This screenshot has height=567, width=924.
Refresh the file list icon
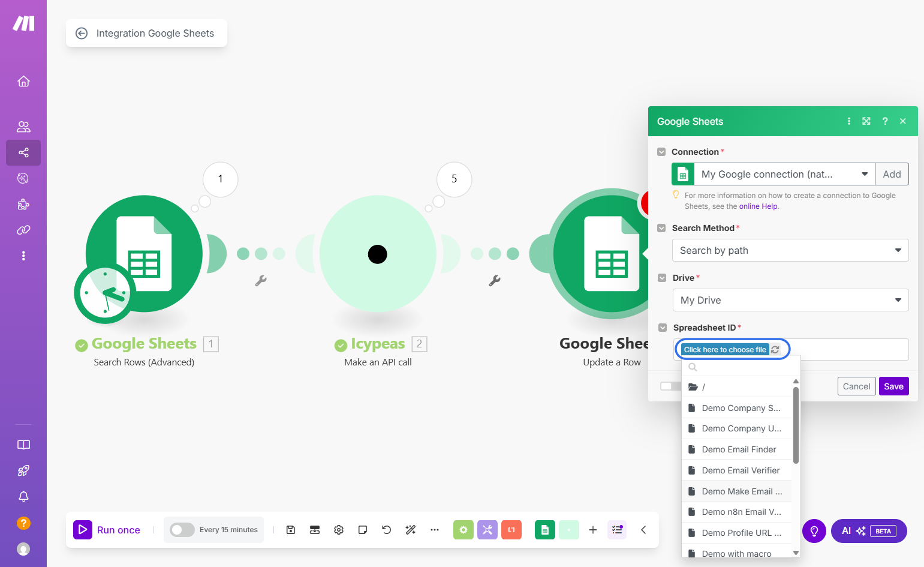point(775,350)
